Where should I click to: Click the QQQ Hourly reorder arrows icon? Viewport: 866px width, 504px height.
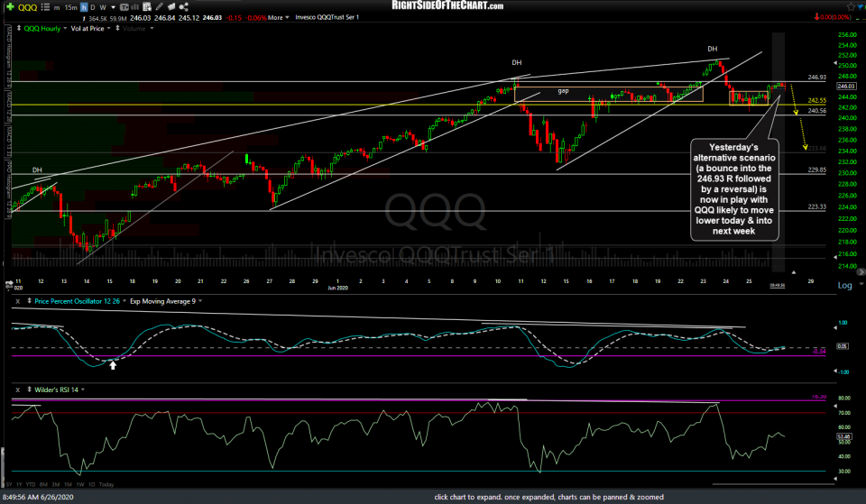click(x=19, y=28)
